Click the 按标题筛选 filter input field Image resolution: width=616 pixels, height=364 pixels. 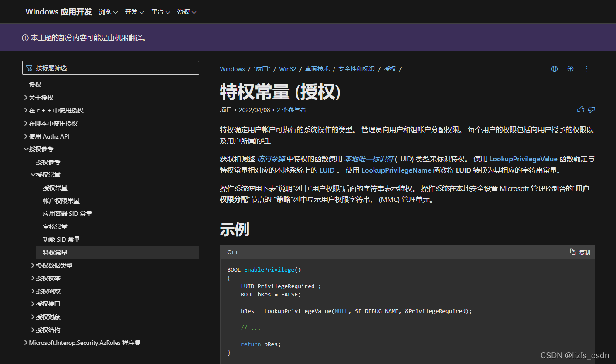coord(113,68)
